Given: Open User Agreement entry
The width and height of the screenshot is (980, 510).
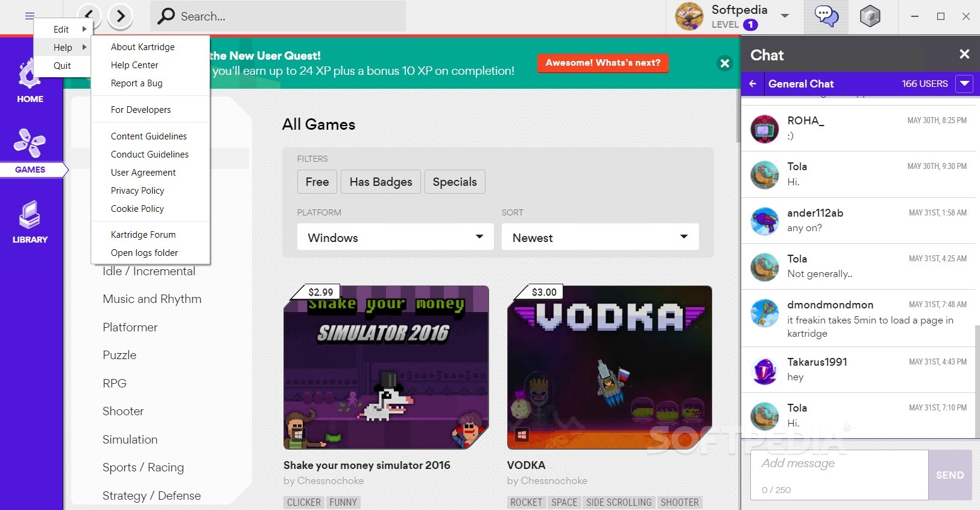Looking at the screenshot, I should pos(150,172).
